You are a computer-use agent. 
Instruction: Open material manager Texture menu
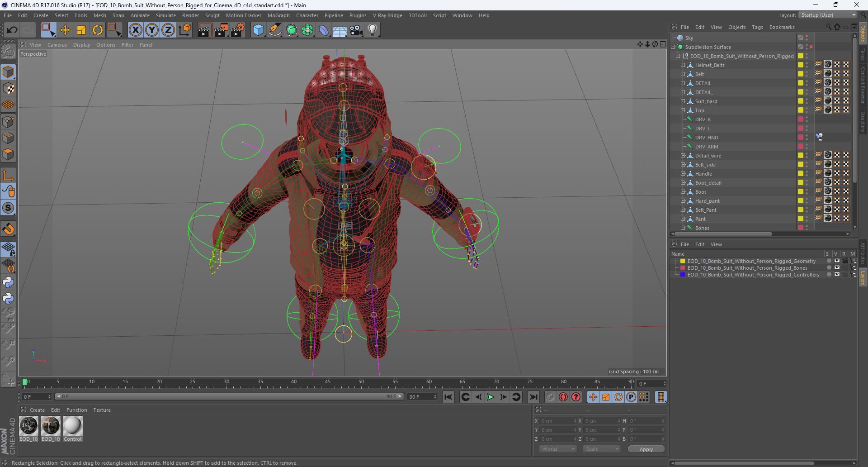click(x=102, y=410)
